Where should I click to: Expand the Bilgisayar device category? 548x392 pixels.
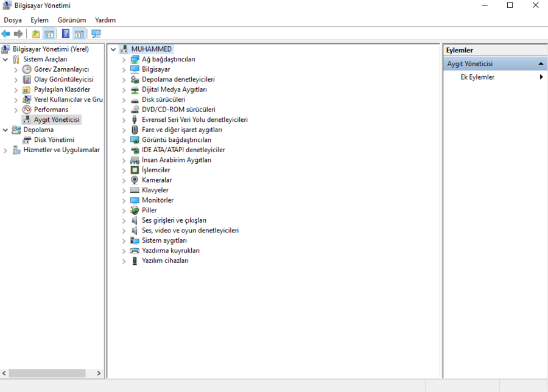pyautogui.click(x=124, y=70)
